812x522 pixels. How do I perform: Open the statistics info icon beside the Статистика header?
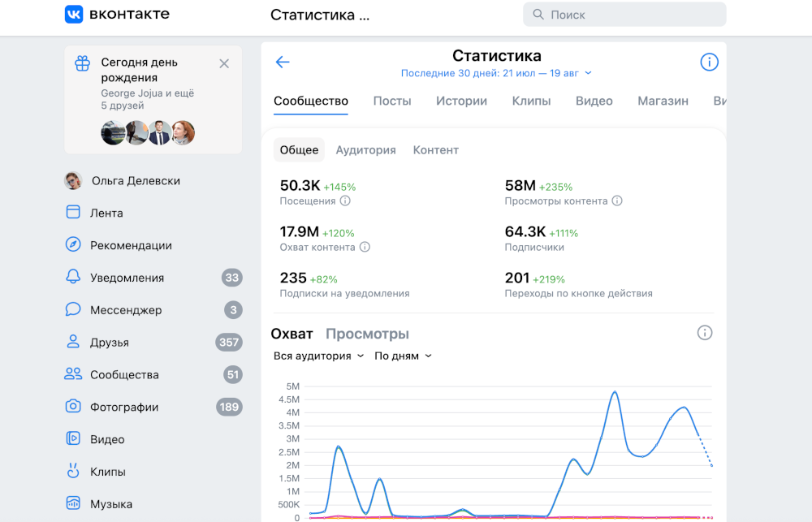pos(709,63)
